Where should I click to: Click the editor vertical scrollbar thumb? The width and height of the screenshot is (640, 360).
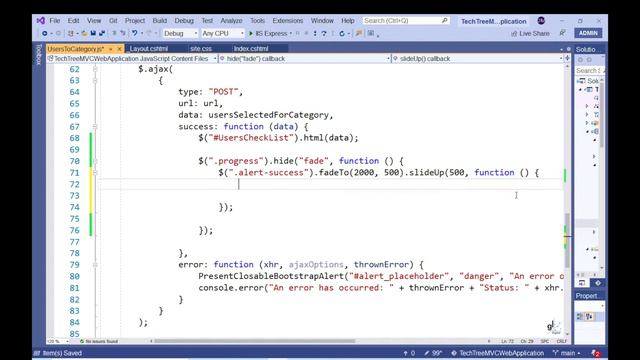pos(567,240)
